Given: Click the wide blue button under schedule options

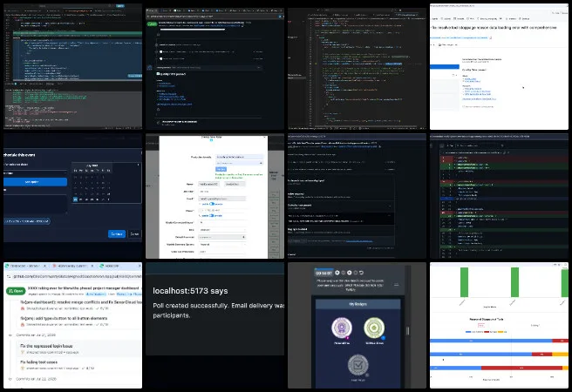Looking at the screenshot, I should pyautogui.click(x=35, y=182).
